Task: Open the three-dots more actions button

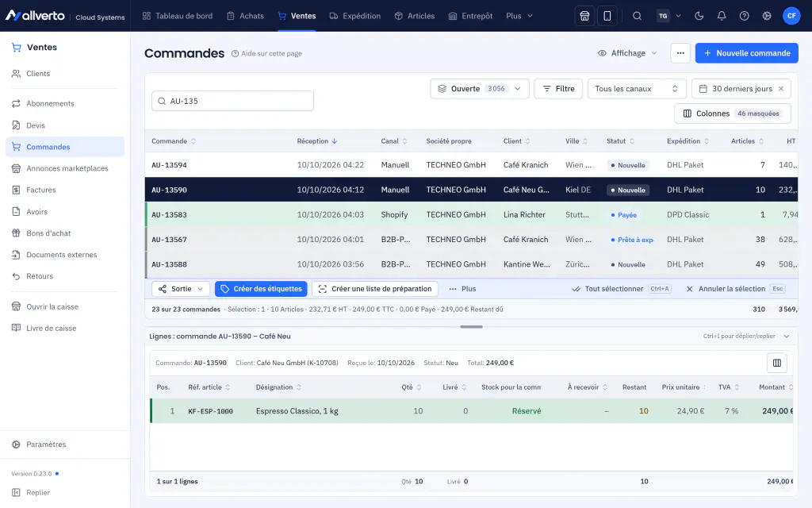Action: click(x=680, y=53)
